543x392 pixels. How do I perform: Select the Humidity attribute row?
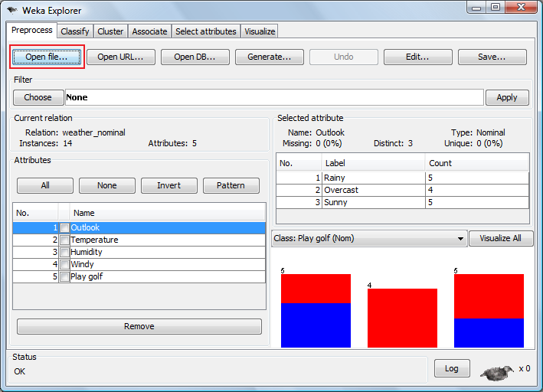pyautogui.click(x=139, y=252)
